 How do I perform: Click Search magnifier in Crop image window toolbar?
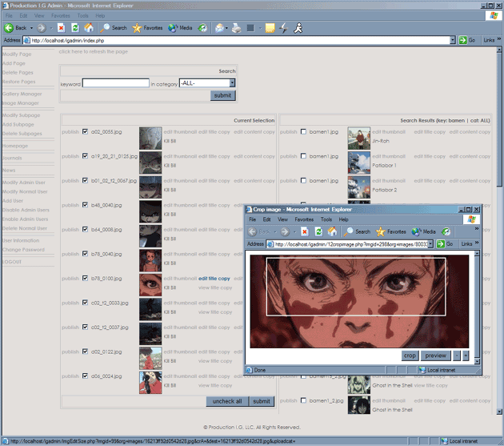(x=350, y=231)
